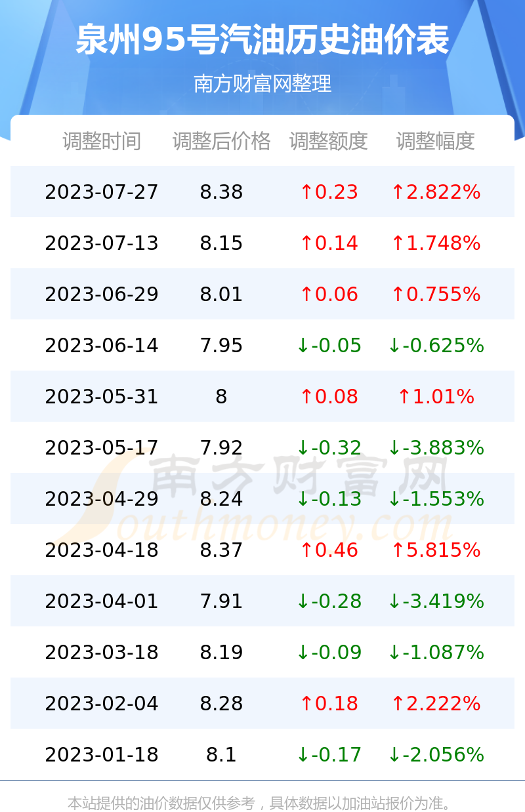
Task: Click the 调整额度 column header
Action: pos(329,141)
